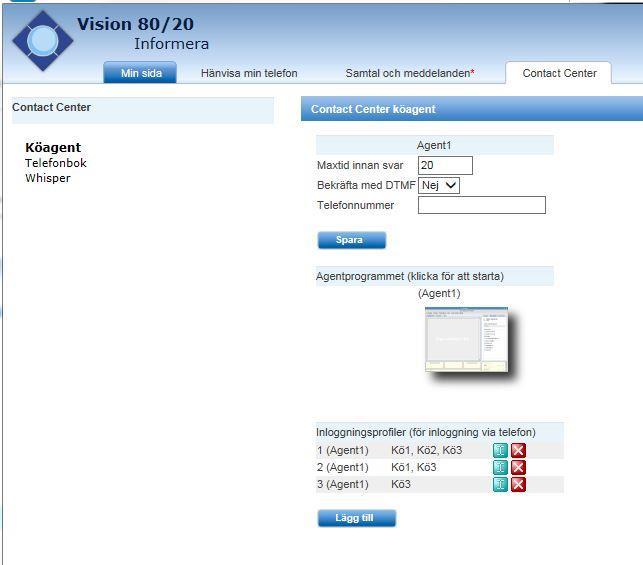Select the Contact Center tab
This screenshot has height=565, width=643.
point(559,73)
